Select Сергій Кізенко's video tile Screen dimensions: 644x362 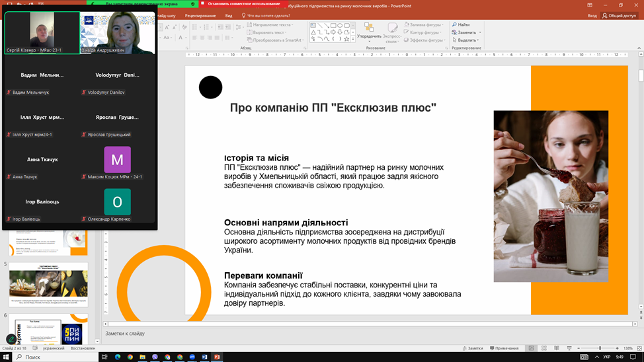coord(42,32)
